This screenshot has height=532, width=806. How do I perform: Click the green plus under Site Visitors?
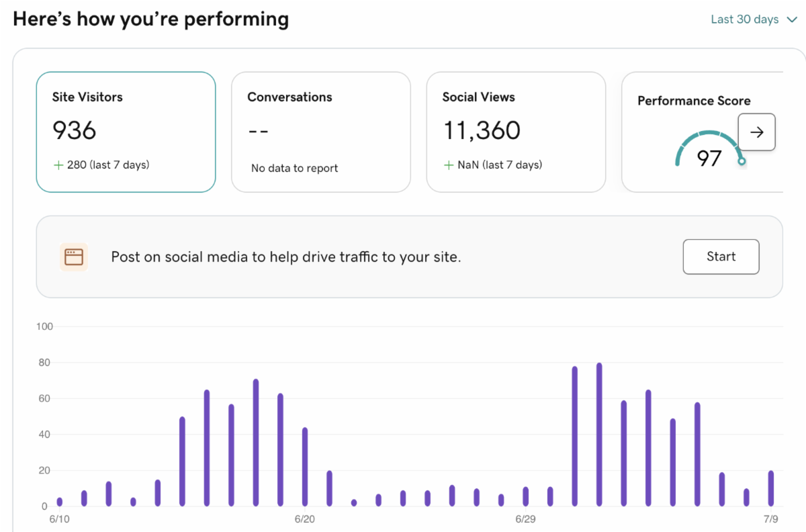[x=58, y=165]
